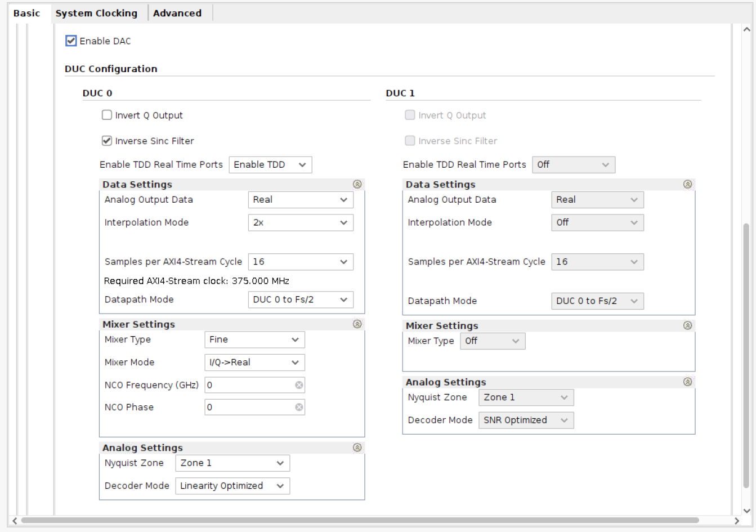Collapse DUC 1 Data Settings section icon

tap(687, 184)
